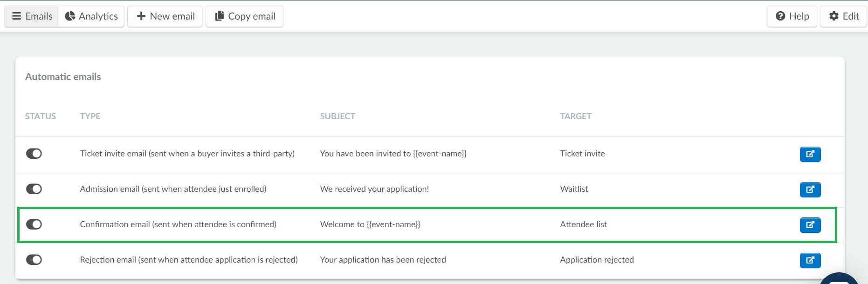The height and width of the screenshot is (284, 868).
Task: Toggle the Rejection email status switch
Action: [x=34, y=260]
